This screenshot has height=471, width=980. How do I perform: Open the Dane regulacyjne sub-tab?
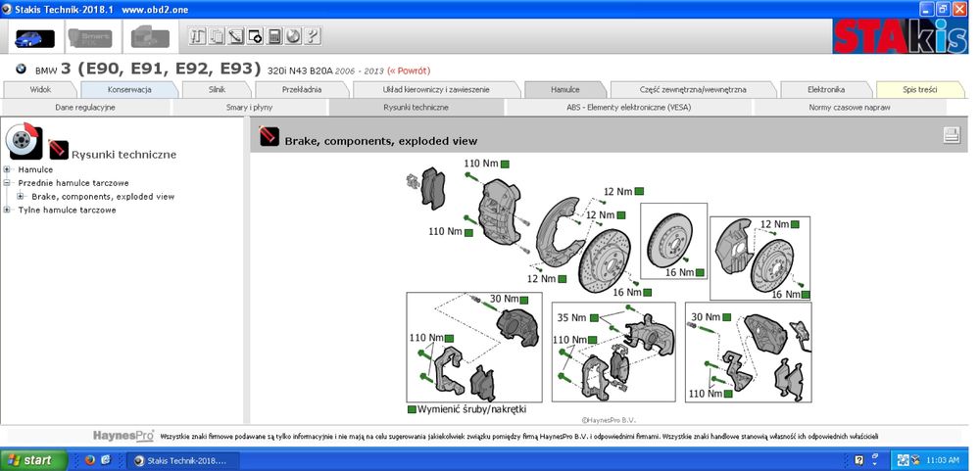coord(85,107)
